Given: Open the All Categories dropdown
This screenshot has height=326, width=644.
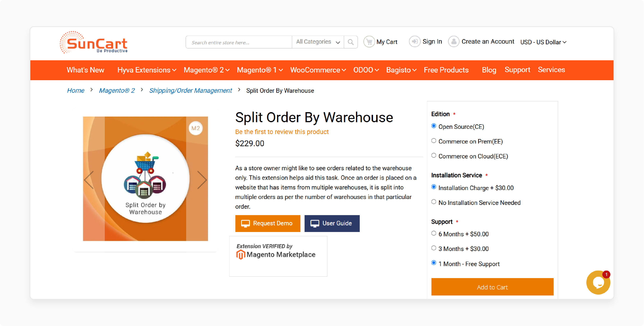Looking at the screenshot, I should tap(318, 42).
